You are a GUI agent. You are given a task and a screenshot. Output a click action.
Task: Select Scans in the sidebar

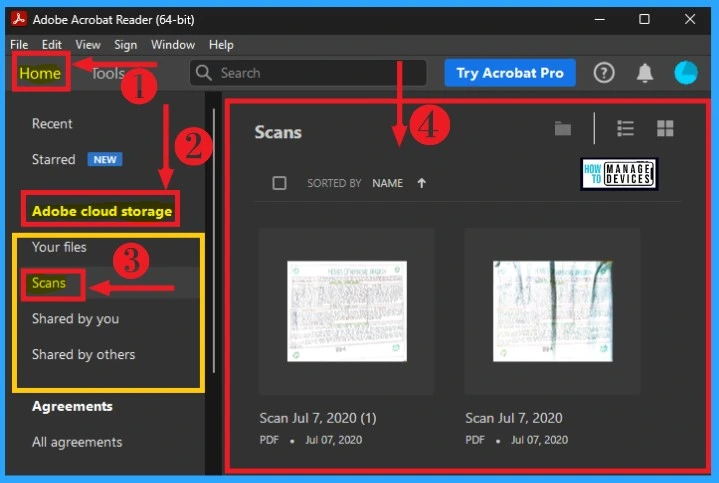point(49,283)
